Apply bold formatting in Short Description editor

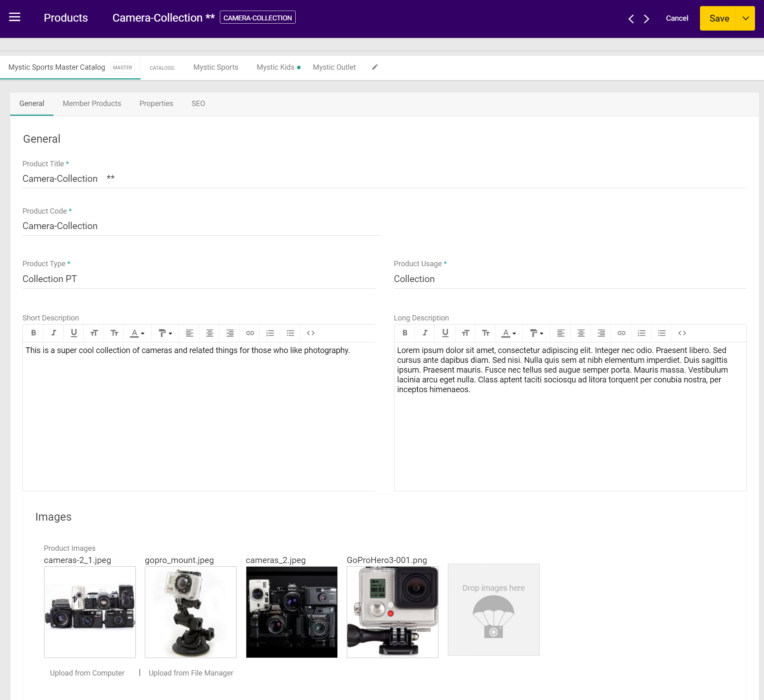pos(33,333)
